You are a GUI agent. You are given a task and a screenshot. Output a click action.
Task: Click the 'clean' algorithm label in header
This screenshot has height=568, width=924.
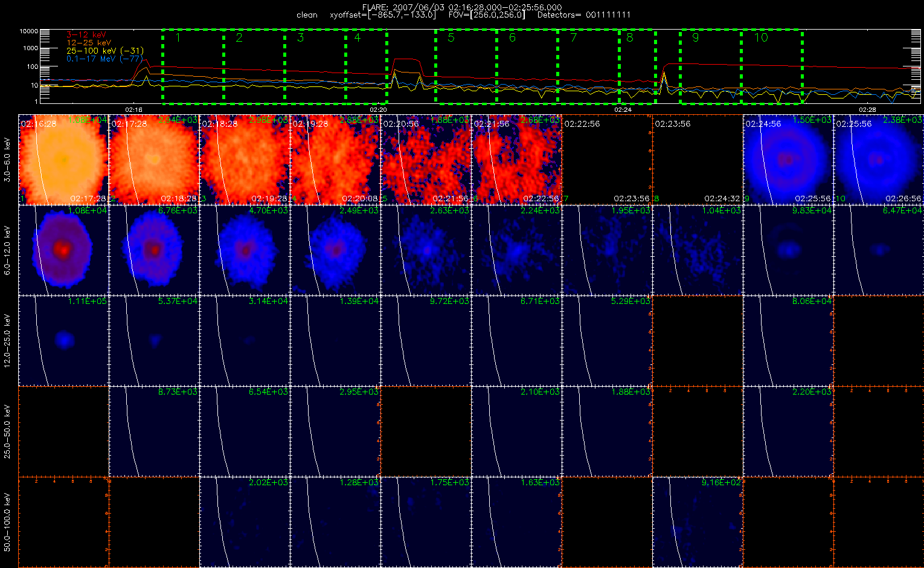pos(307,15)
